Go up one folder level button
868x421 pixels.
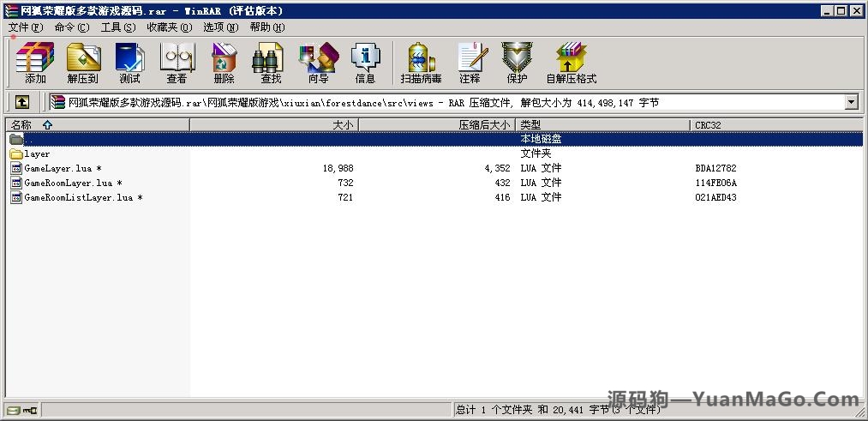click(x=22, y=102)
